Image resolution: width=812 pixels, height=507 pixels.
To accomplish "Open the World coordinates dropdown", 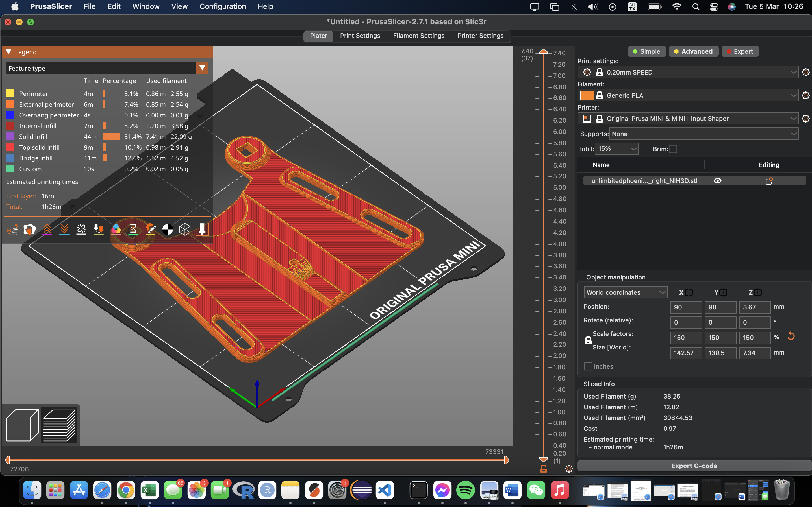I will [x=626, y=292].
